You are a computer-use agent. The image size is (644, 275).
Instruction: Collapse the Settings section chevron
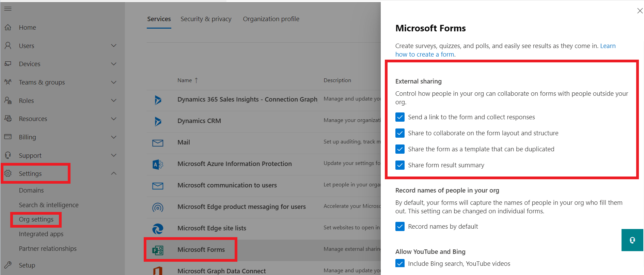(x=114, y=173)
